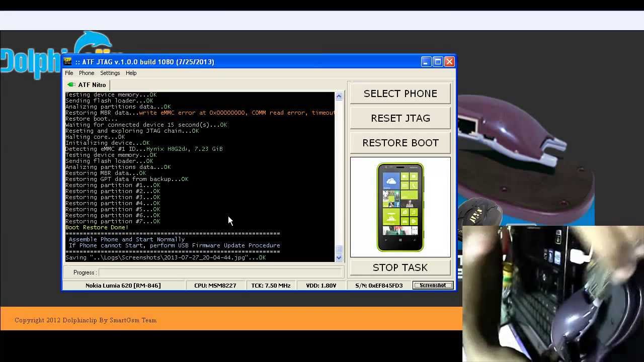Click the "Boot Restore Done!" log line
Viewport: 644px width, 362px height.
pyautogui.click(x=97, y=227)
